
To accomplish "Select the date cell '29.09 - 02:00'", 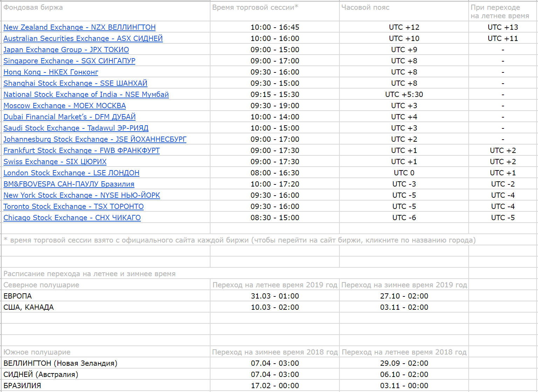I will tap(404, 363).
